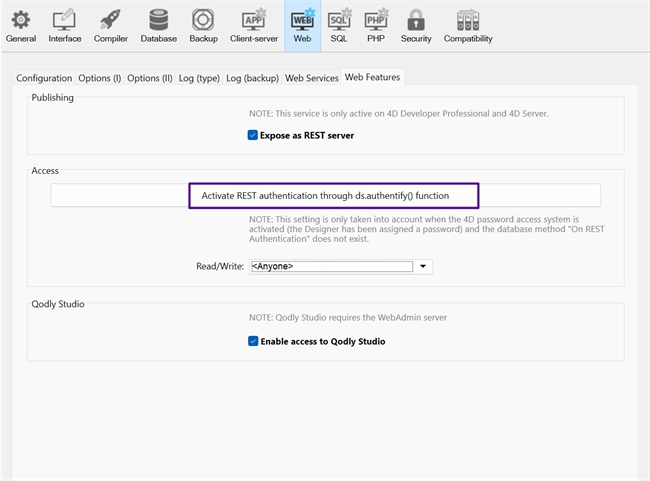Disable the Enable access to Qodly Studio checkbox
This screenshot has height=481, width=650.
point(253,341)
